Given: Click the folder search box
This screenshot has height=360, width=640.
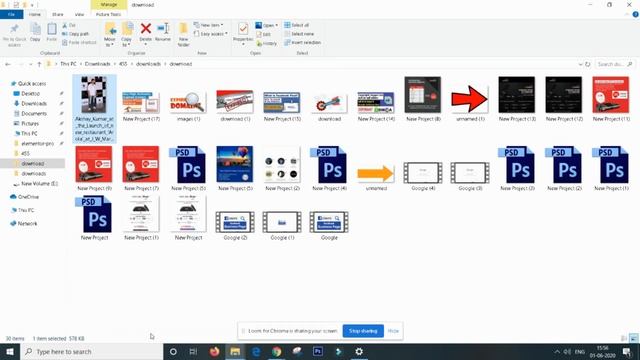Looking at the screenshot, I should tap(615, 64).
